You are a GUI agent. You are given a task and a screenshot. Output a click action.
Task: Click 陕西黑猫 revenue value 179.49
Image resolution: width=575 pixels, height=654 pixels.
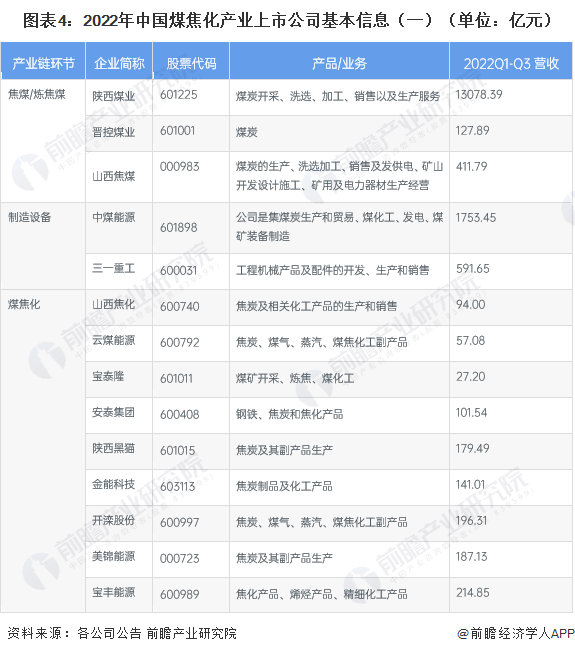[x=472, y=449]
